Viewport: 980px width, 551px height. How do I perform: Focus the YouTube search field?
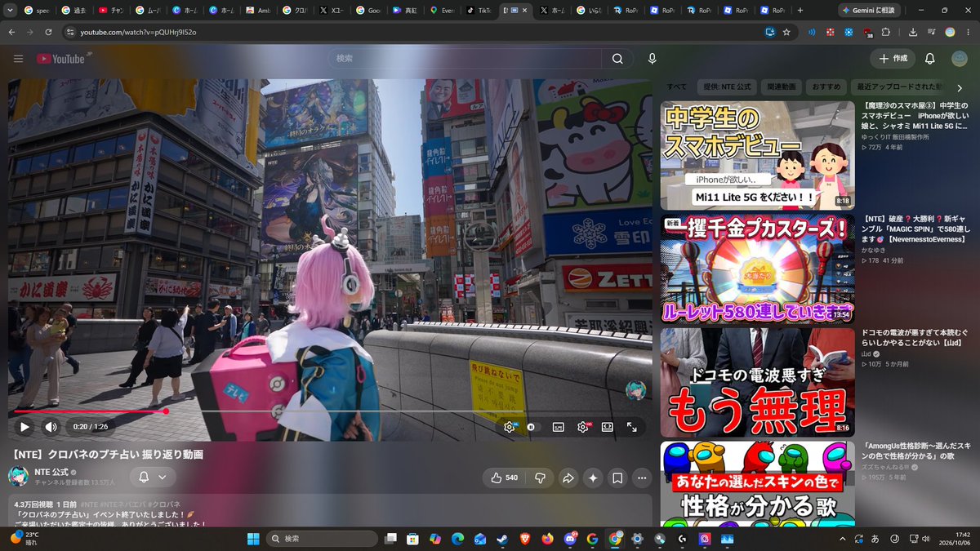(x=465, y=59)
